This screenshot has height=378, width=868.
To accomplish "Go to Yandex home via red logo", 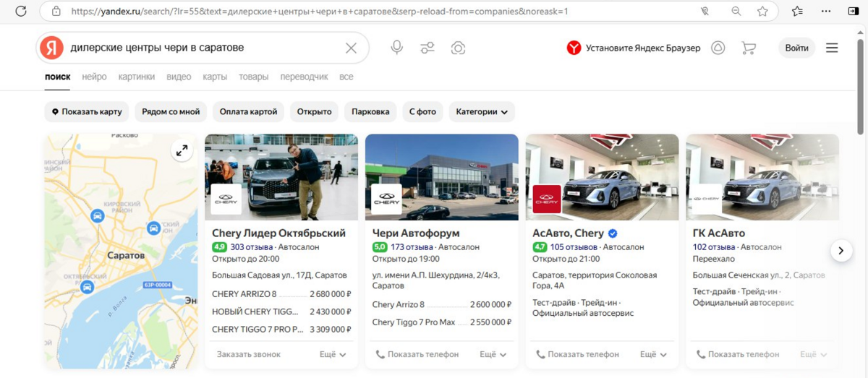I will coord(51,48).
